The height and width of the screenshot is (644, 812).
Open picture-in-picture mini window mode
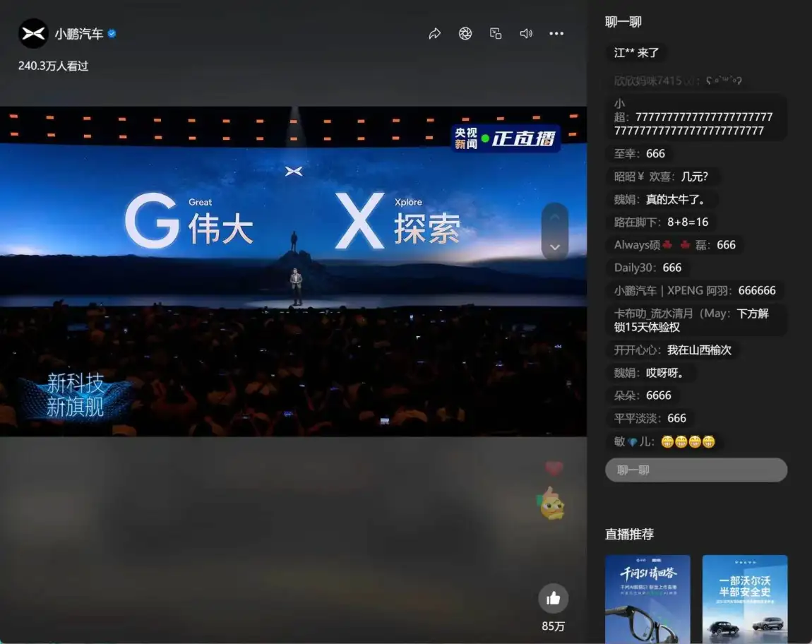pyautogui.click(x=496, y=34)
